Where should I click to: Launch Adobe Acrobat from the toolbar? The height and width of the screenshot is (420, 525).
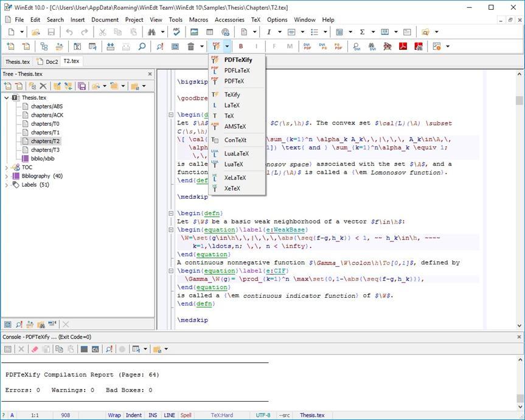pos(403,46)
